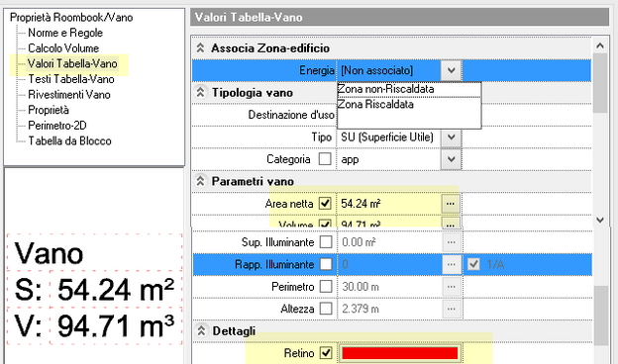Select Valori Tabella-Vano tree item

coord(72,63)
